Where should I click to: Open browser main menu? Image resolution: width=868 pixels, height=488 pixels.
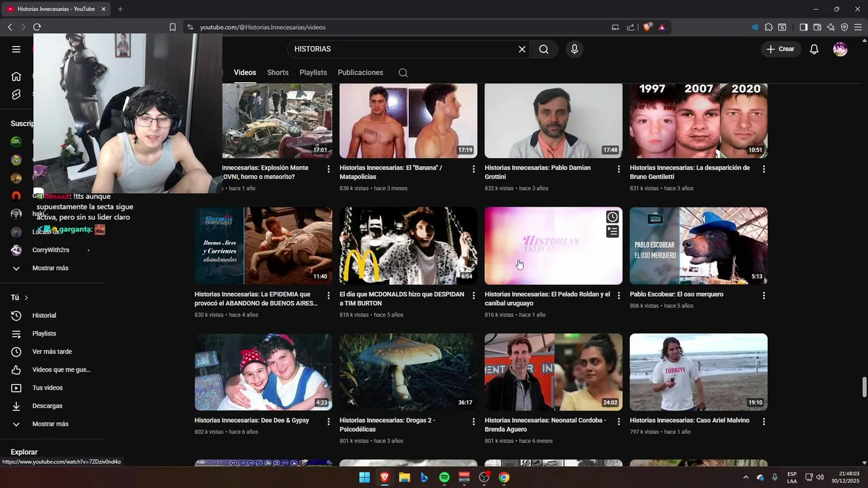(x=859, y=27)
